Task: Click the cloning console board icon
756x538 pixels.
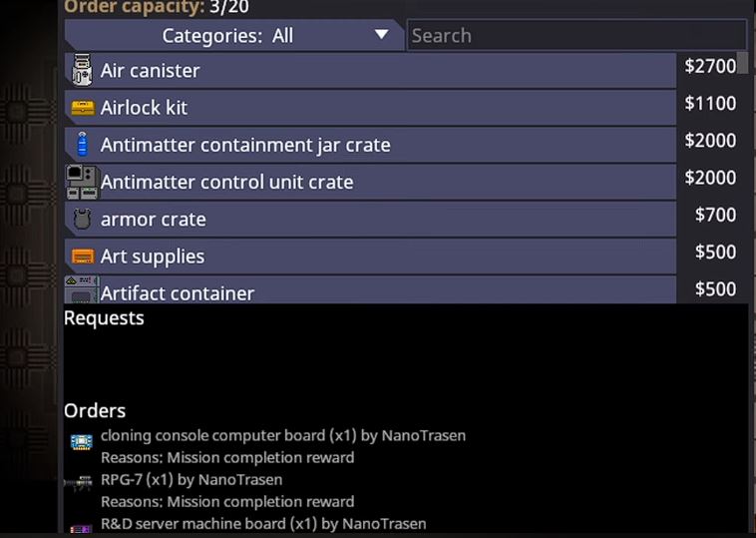Action: (x=81, y=441)
